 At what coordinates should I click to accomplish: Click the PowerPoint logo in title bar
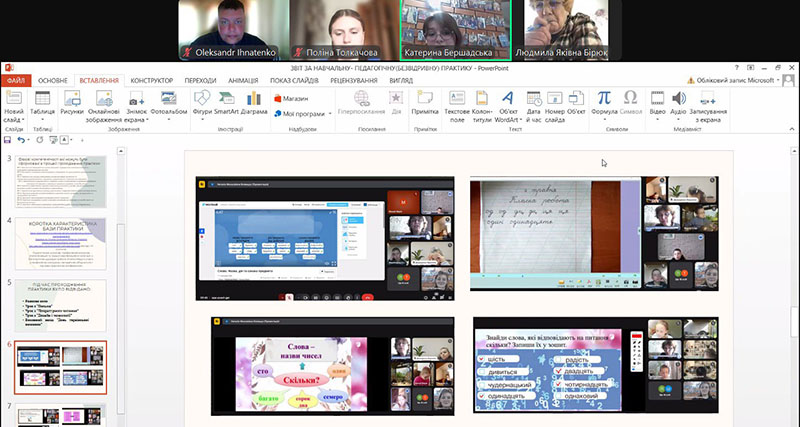coord(8,67)
